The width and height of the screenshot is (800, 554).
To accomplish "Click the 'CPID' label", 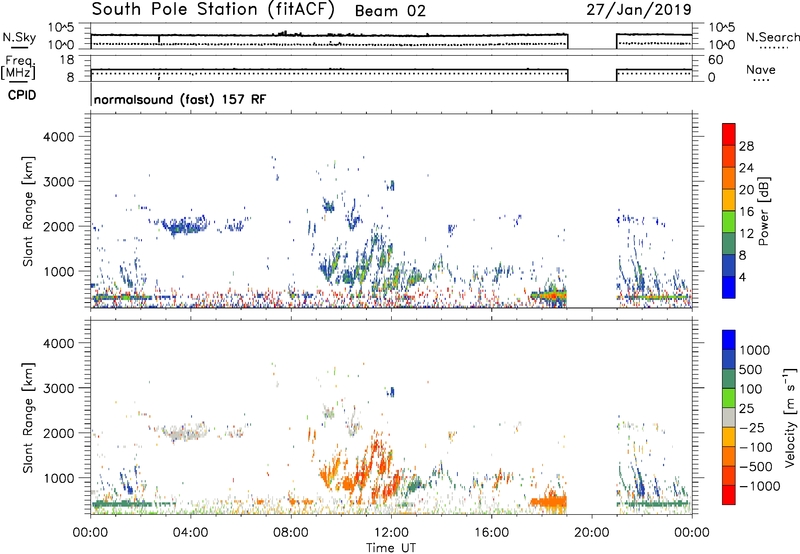I will 22,95.
